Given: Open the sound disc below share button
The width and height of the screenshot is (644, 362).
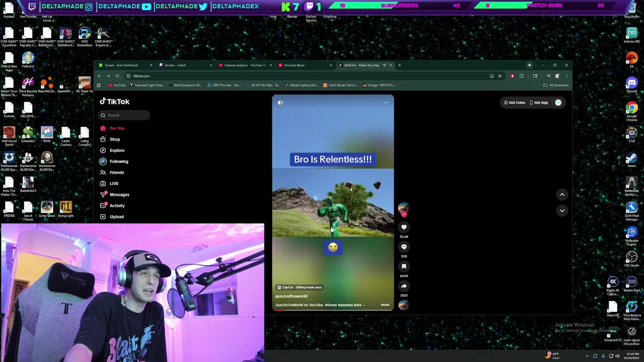Looking at the screenshot, I should pyautogui.click(x=404, y=305).
